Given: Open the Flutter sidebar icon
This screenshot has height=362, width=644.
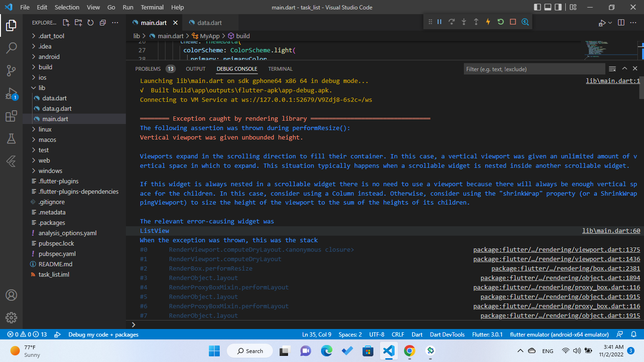Looking at the screenshot, I should 11,161.
